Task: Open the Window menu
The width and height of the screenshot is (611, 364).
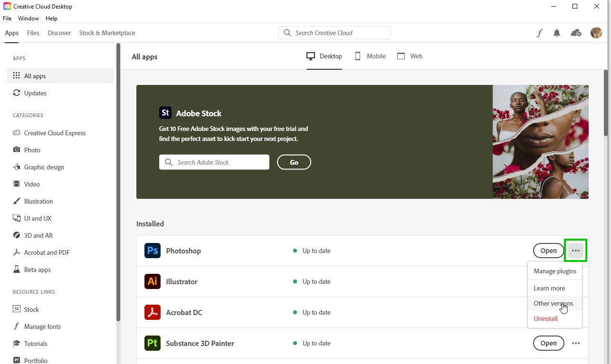Action: pyautogui.click(x=29, y=19)
